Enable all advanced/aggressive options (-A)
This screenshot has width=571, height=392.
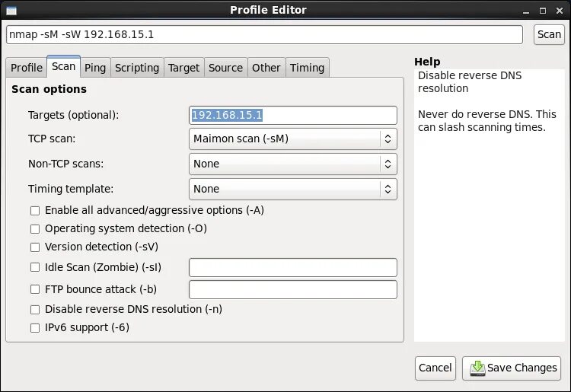pyautogui.click(x=34, y=210)
